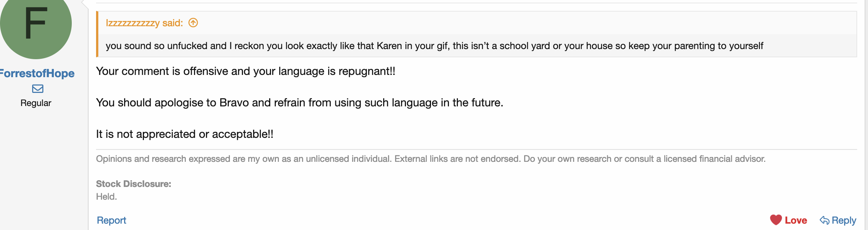Click the 'You should apologise to Bravo' line
This screenshot has width=868, height=230.
click(x=299, y=103)
